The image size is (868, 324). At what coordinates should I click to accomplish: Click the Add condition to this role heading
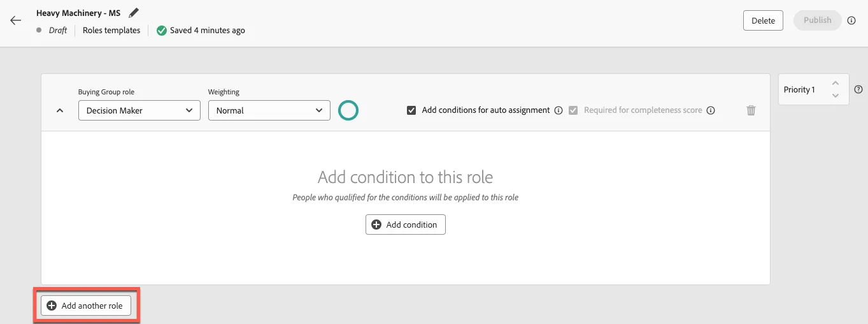406,177
